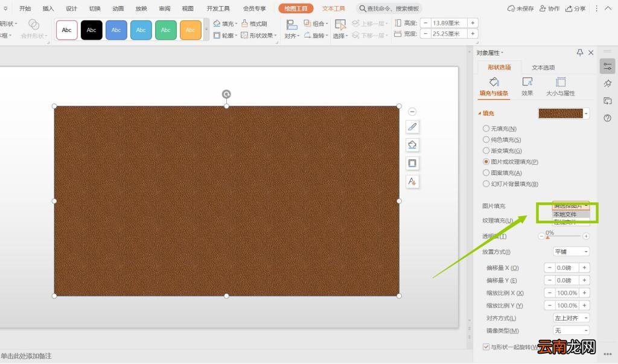618x364 pixels.
Task: Select the 图案填充(A) radio button
Action: 486,173
